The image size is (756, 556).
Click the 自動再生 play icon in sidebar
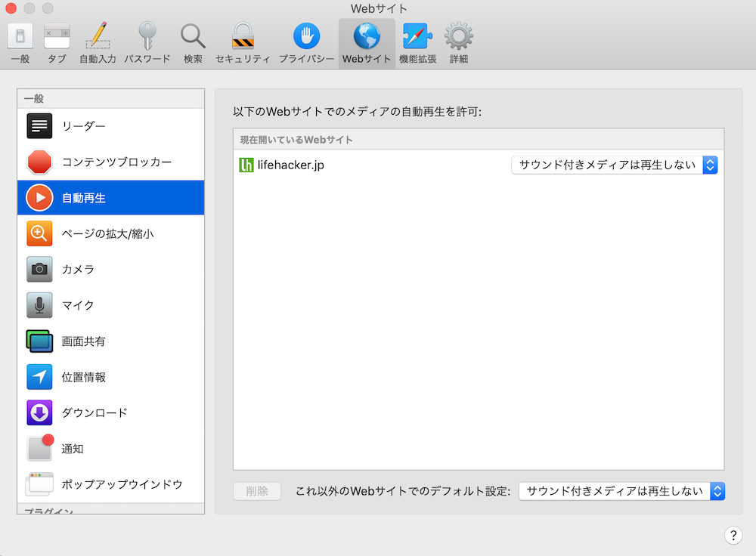(x=39, y=197)
